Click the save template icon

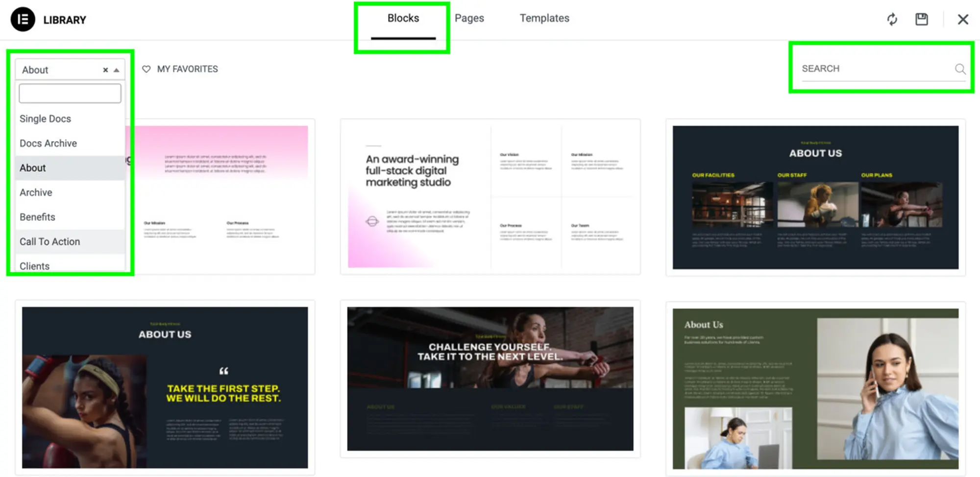922,19
